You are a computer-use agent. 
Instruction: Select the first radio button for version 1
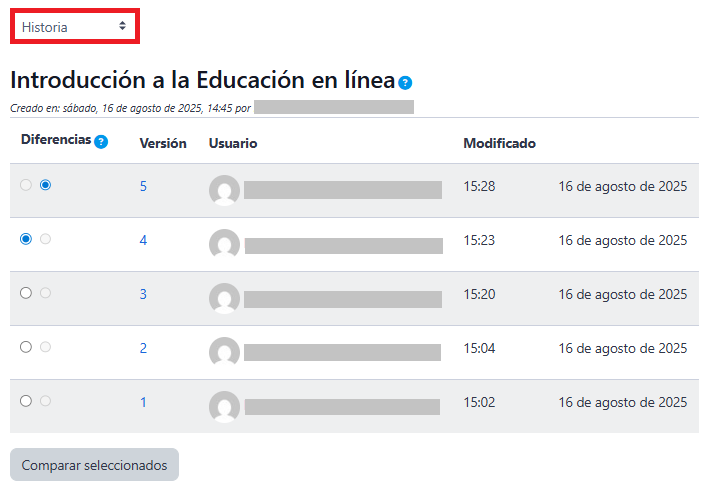point(26,400)
